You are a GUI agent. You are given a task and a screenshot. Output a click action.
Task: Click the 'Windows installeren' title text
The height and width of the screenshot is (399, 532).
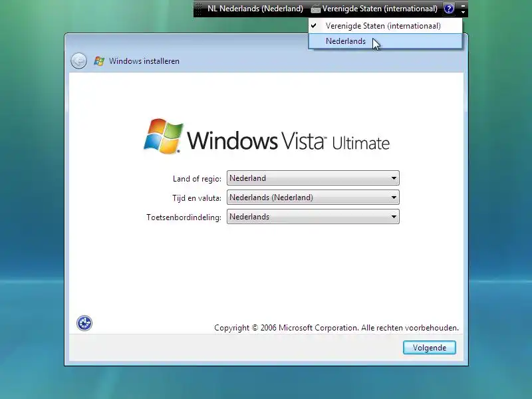[x=144, y=61]
